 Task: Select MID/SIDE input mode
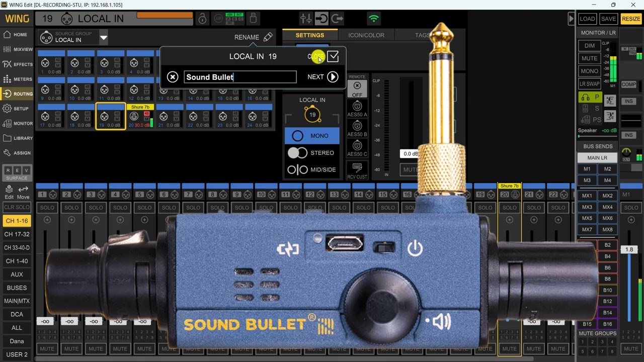(312, 169)
